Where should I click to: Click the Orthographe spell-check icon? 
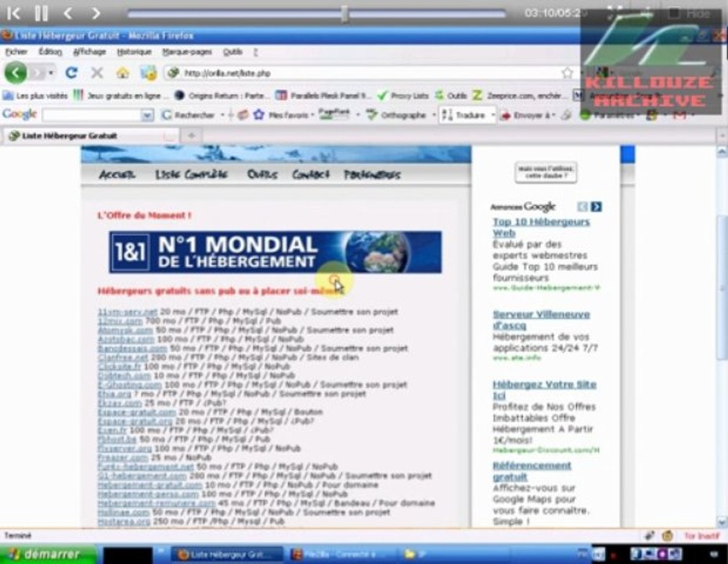(x=371, y=114)
